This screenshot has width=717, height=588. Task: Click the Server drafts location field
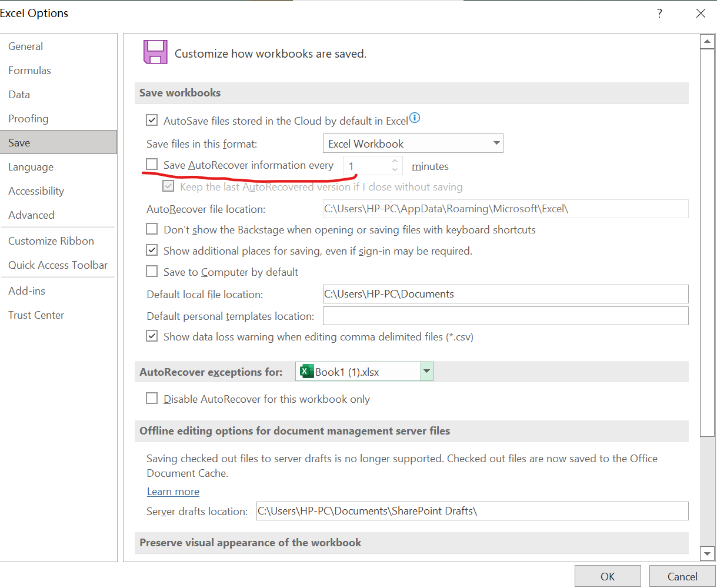(472, 511)
